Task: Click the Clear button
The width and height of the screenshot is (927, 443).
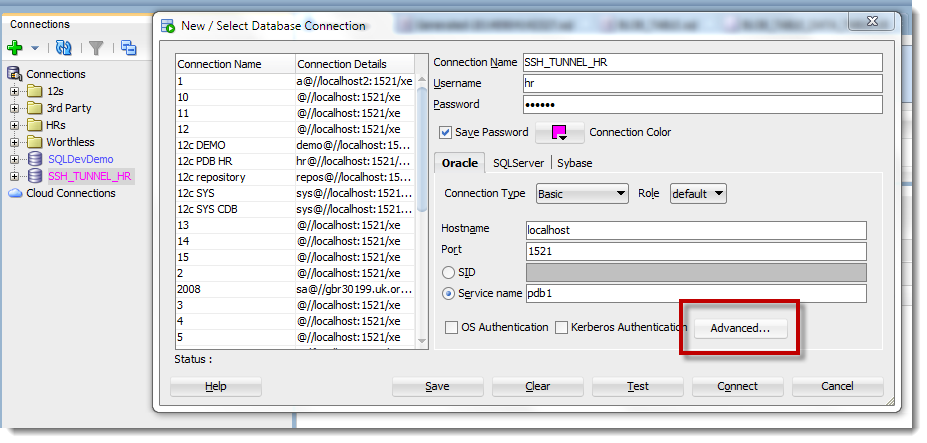Action: point(538,386)
